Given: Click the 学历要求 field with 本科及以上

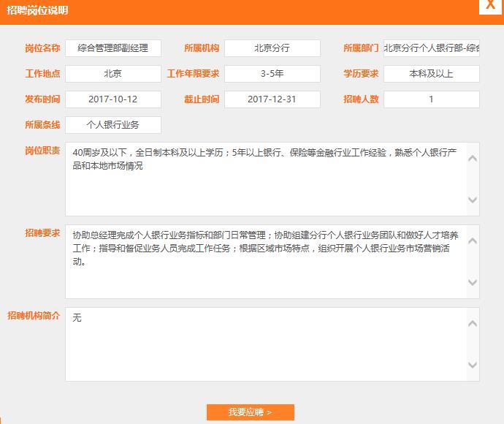Looking at the screenshot, I should click(x=431, y=74).
